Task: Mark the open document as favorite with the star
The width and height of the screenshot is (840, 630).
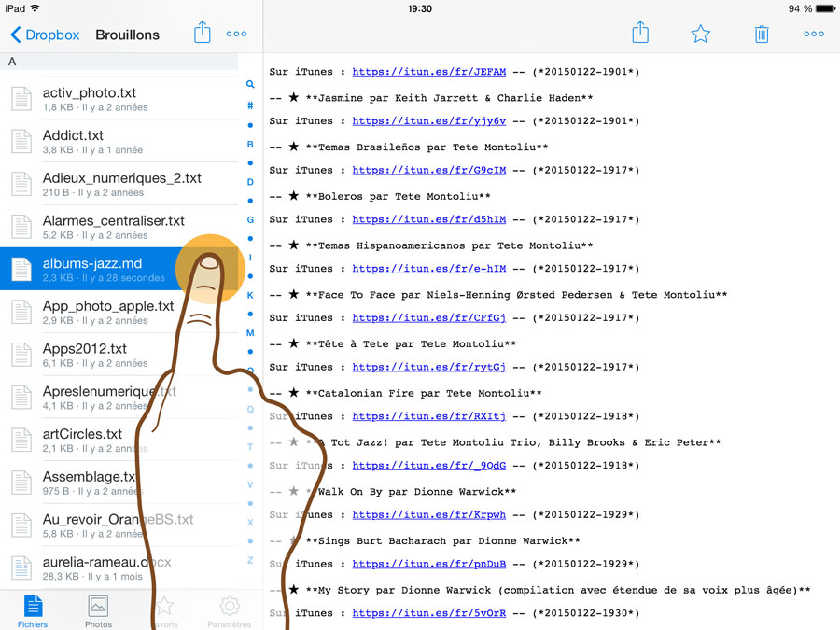Action: 701,34
